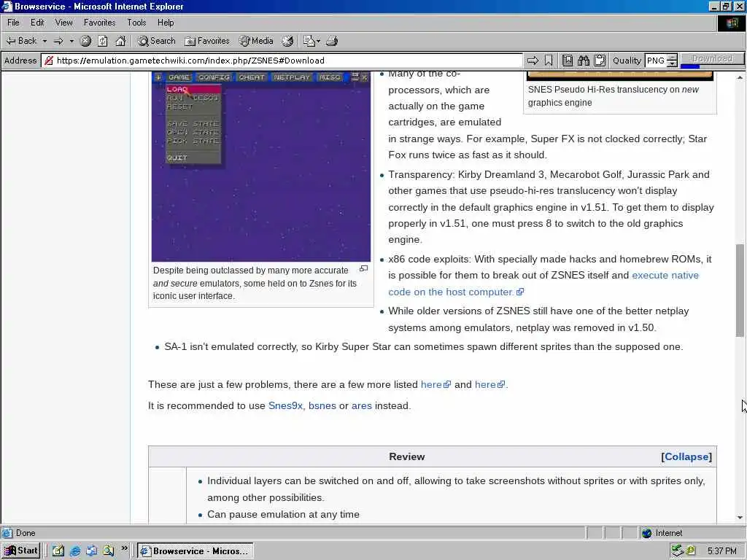Open Find with the binoculars icon

pyautogui.click(x=584, y=61)
